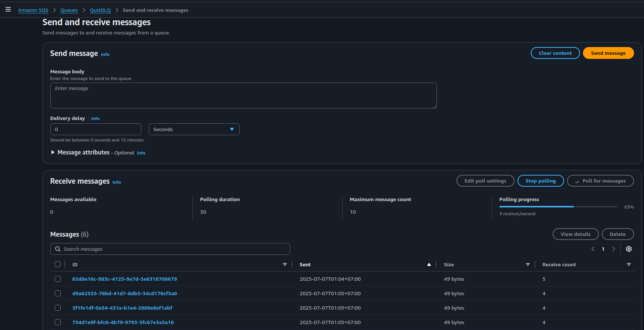This screenshot has height=330, width=644.
Task: Open the Seconds delay unit dropdown
Action: click(194, 129)
